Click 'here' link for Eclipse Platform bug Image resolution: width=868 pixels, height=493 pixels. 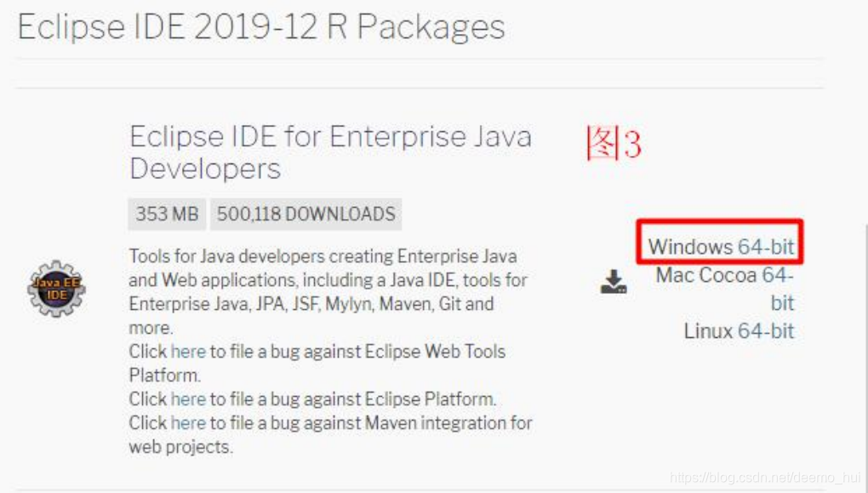coord(188,398)
